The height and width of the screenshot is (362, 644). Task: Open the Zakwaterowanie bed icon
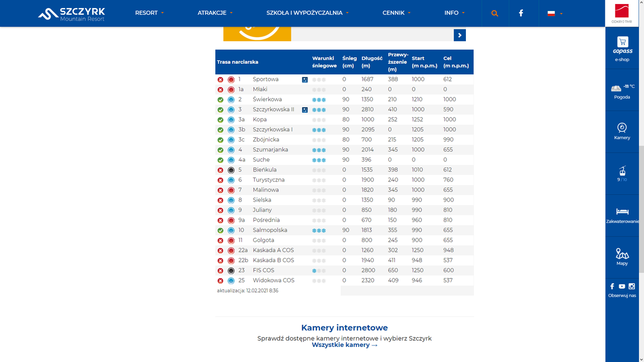tap(622, 212)
